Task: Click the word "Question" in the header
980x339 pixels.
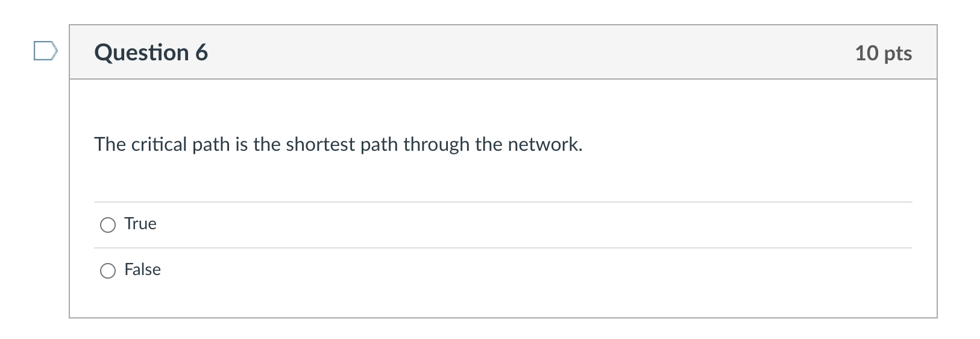Action: tap(142, 52)
